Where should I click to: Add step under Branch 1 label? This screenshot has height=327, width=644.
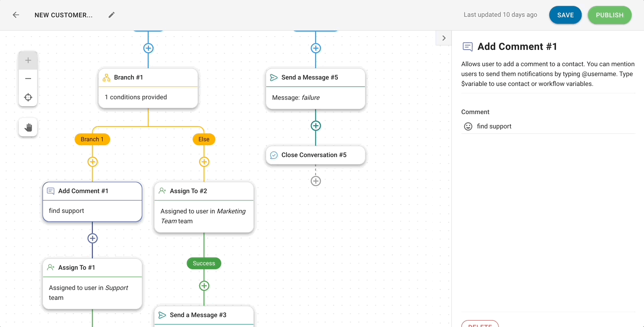pyautogui.click(x=92, y=162)
